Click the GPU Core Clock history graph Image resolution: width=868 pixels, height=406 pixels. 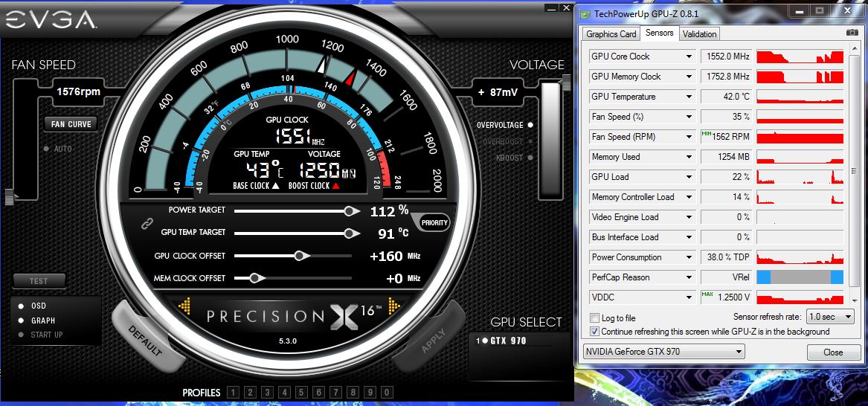800,57
